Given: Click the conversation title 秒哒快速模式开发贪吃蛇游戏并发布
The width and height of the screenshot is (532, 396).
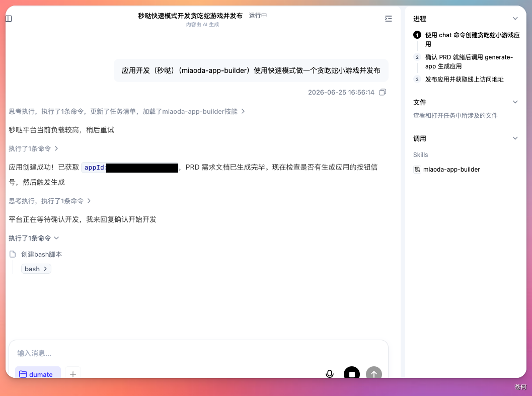Looking at the screenshot, I should click(190, 16).
